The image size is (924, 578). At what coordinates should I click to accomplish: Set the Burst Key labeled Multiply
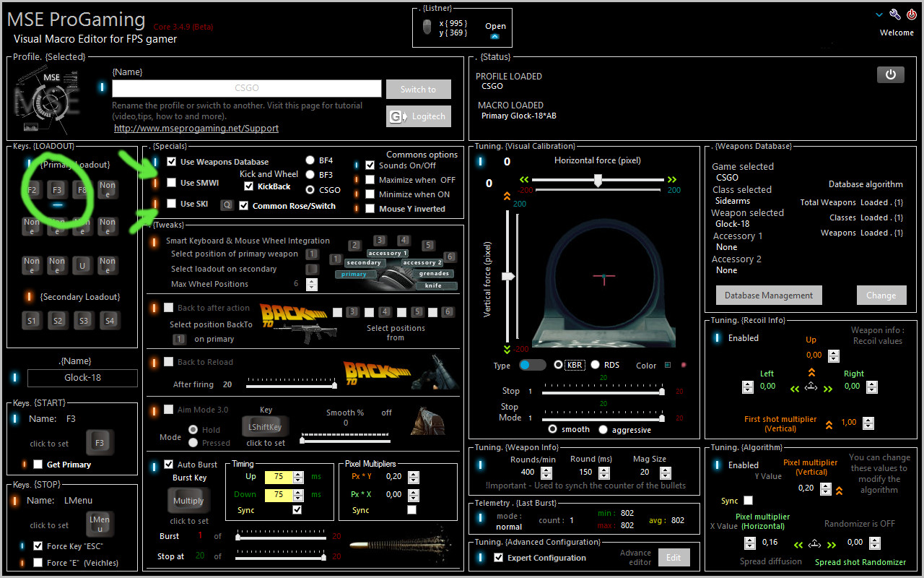coord(188,501)
